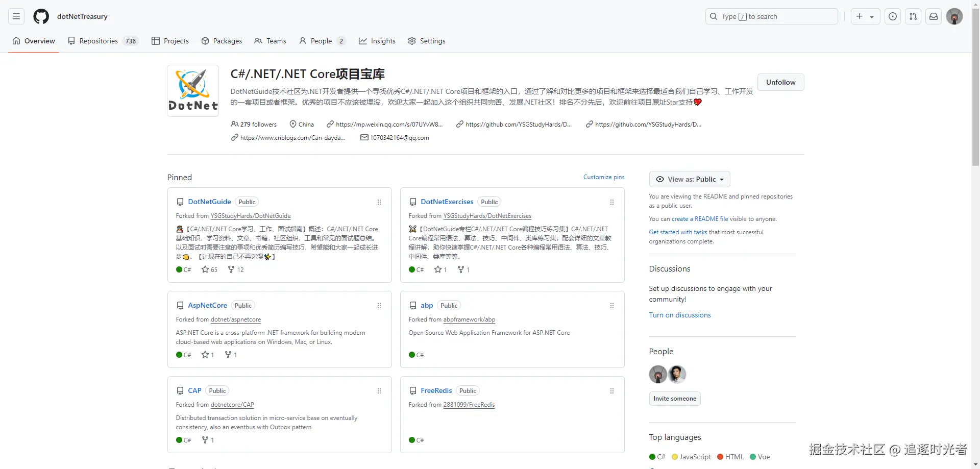Image resolution: width=980 pixels, height=469 pixels.
Task: Click the Vue language in Top languages
Action: point(760,457)
